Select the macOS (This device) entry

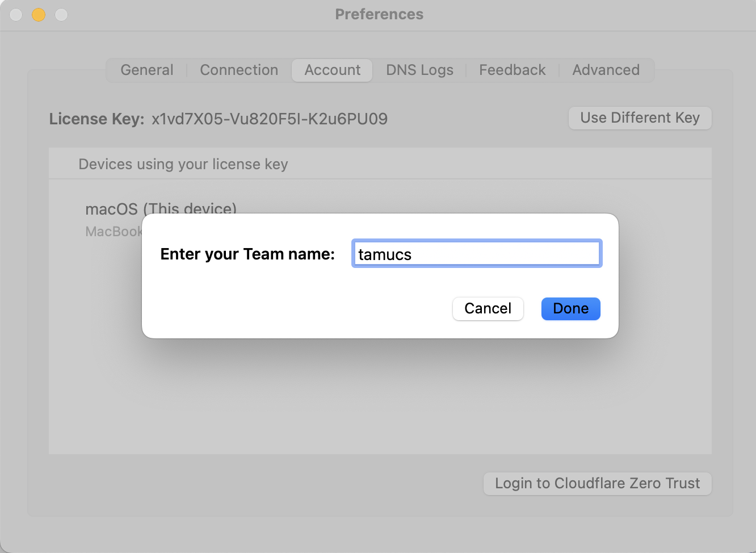click(x=161, y=209)
